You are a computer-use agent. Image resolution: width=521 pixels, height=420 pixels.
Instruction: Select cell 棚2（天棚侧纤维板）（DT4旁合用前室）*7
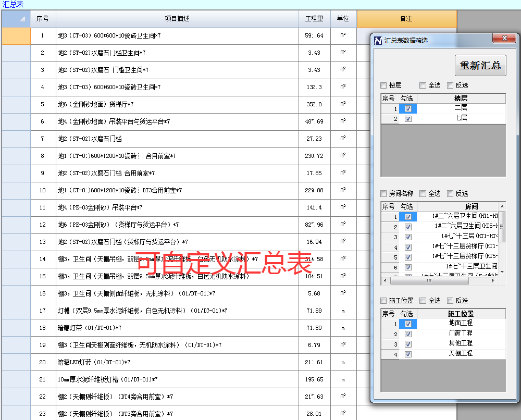(x=177, y=397)
